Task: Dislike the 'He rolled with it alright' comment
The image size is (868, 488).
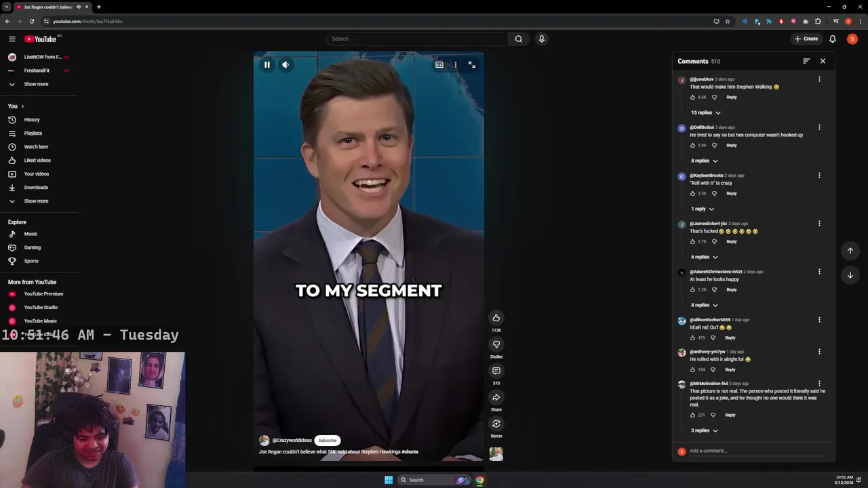Action: tap(713, 369)
